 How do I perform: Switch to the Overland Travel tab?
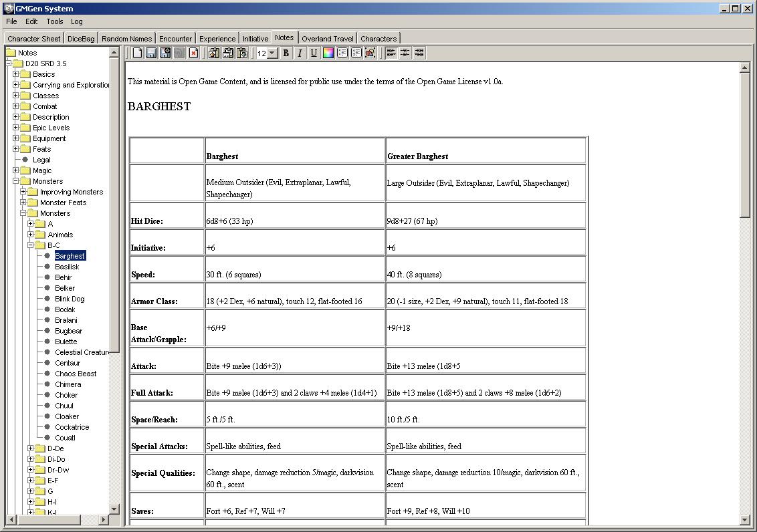pos(328,39)
